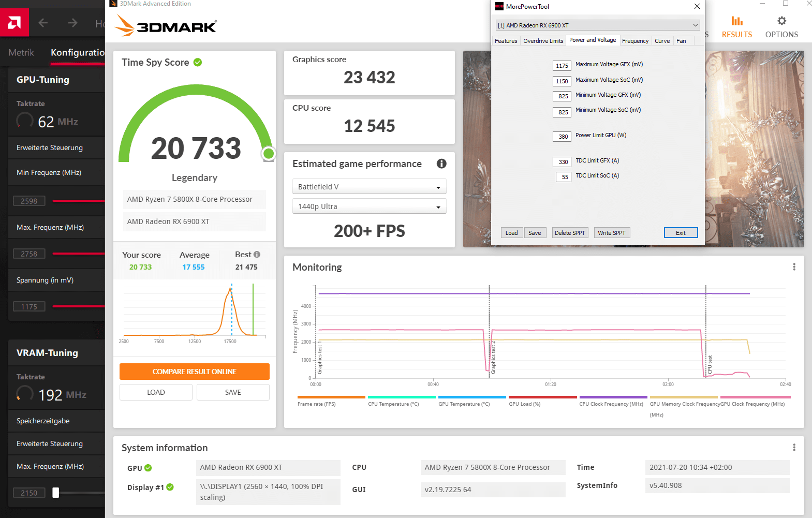Edit the TDC Limit SoC field
This screenshot has height=518, width=812.
click(564, 177)
